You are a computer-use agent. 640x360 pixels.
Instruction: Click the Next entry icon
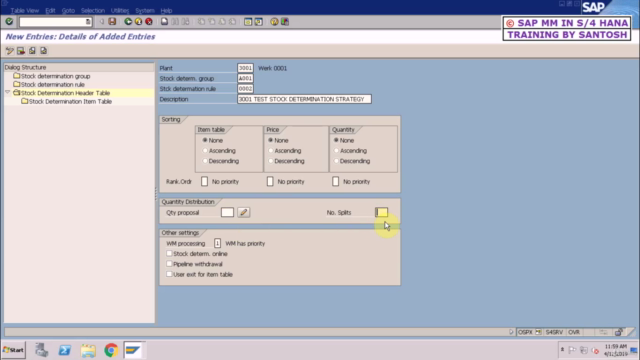pos(43,51)
